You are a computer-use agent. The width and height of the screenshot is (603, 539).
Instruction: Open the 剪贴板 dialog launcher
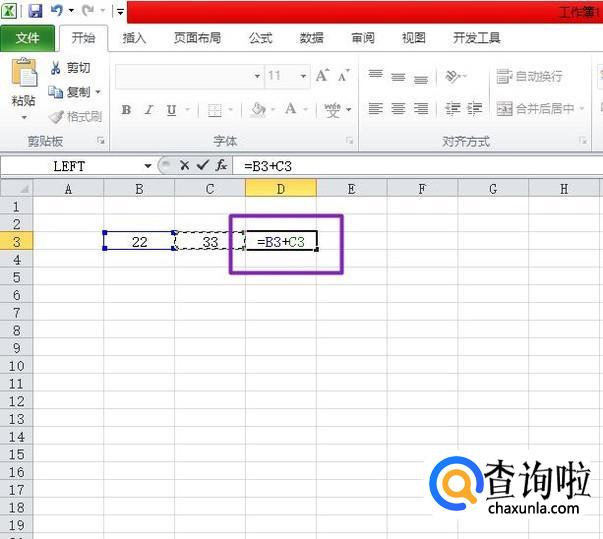101,141
